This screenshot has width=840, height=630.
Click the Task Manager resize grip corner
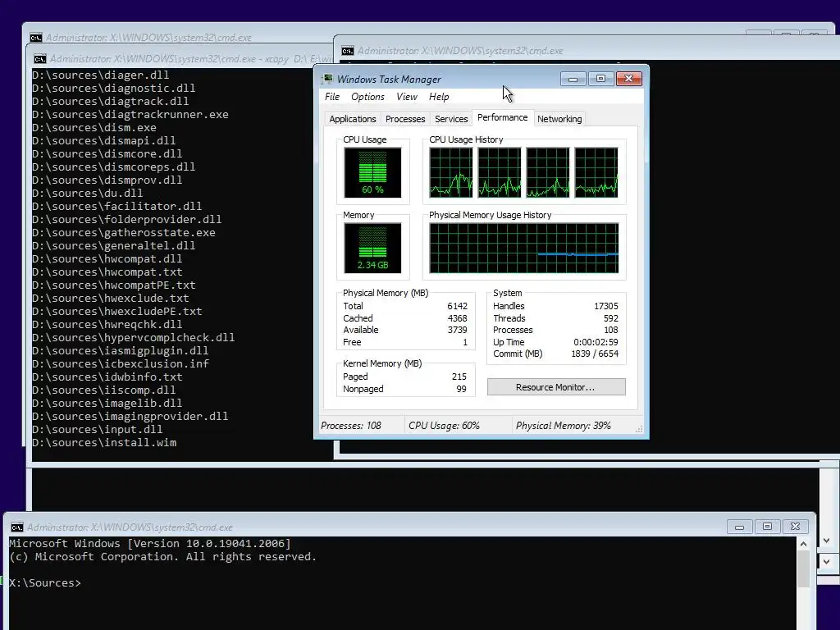tap(638, 429)
